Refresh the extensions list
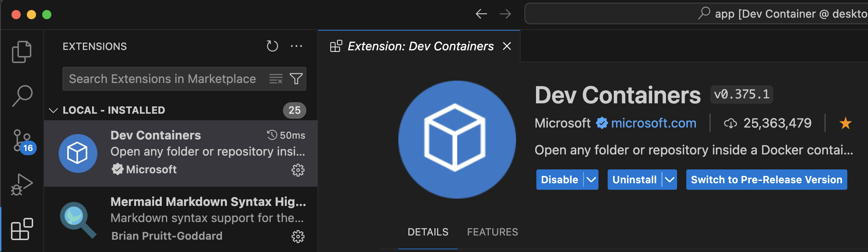The height and width of the screenshot is (252, 868). coord(272,46)
